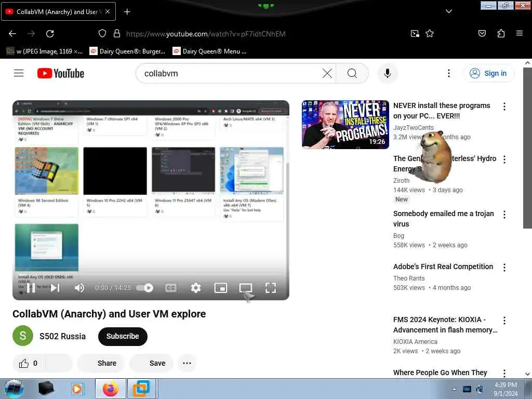
Task: Go back with the browser back arrow
Action: [12, 34]
